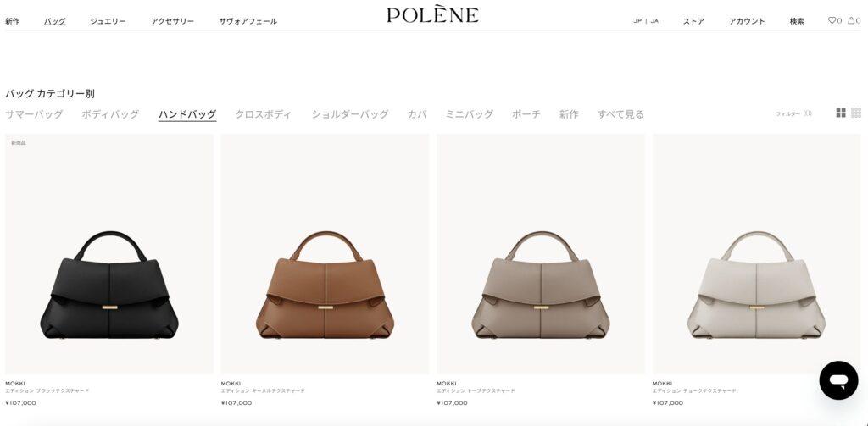Click the すべて見る link
Viewport: 868px width, 426px height.
620,114
